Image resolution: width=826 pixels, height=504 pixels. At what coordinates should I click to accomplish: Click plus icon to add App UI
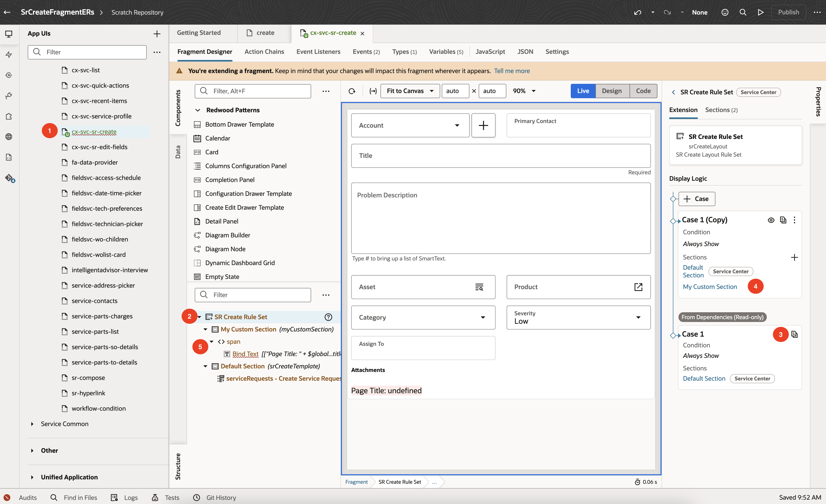156,34
